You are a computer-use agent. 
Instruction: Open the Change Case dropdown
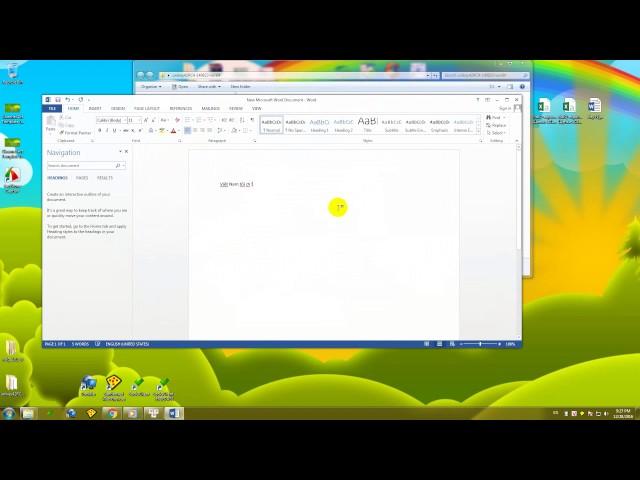[x=164, y=120]
